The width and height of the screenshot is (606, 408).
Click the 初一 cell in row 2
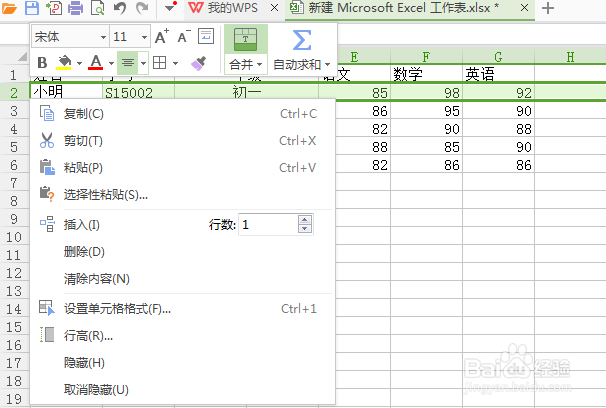tap(246, 92)
